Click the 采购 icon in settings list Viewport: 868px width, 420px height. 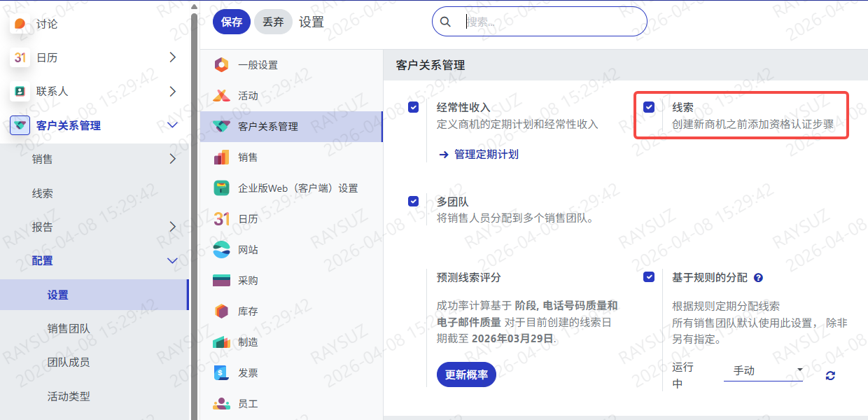coord(221,281)
